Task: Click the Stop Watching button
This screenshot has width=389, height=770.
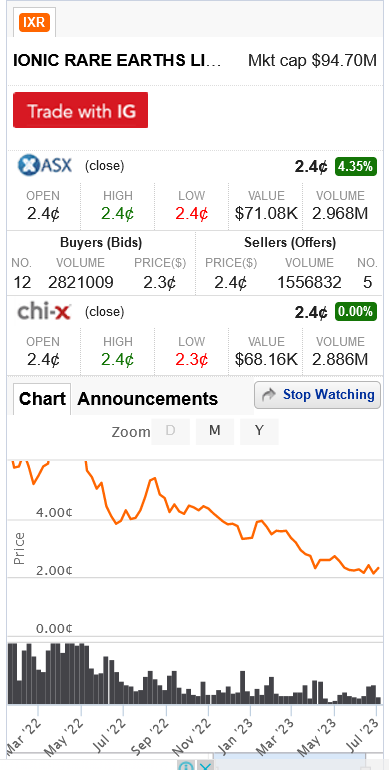Action: click(x=317, y=395)
